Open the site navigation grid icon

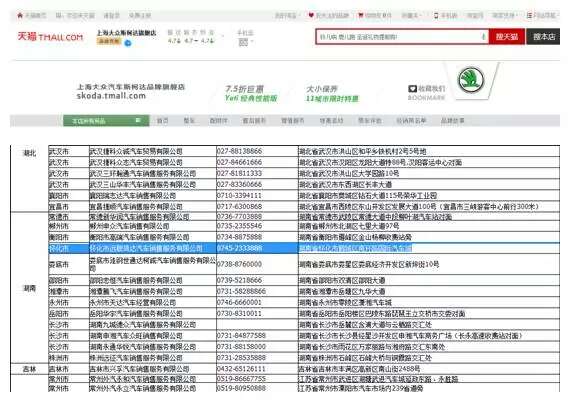pos(529,15)
